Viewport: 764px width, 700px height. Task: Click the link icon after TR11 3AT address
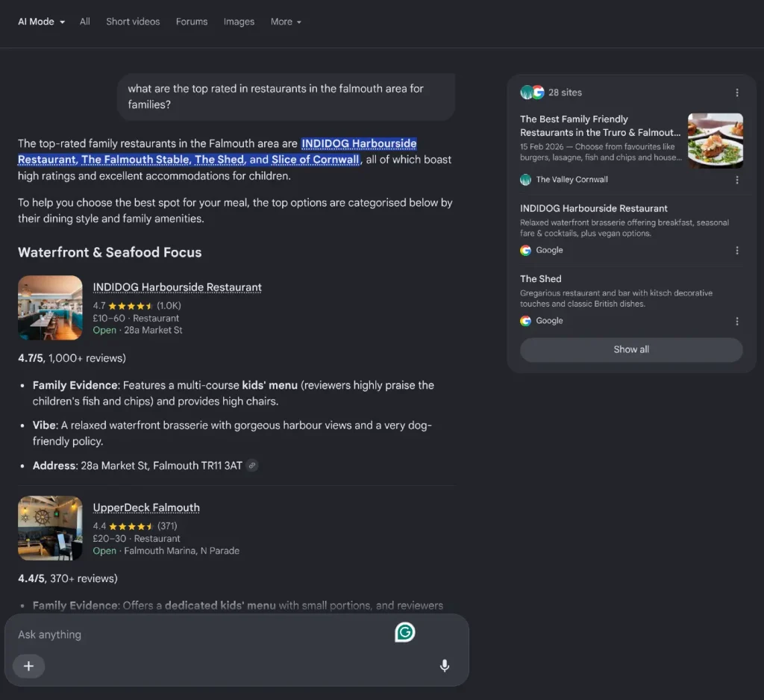[252, 466]
